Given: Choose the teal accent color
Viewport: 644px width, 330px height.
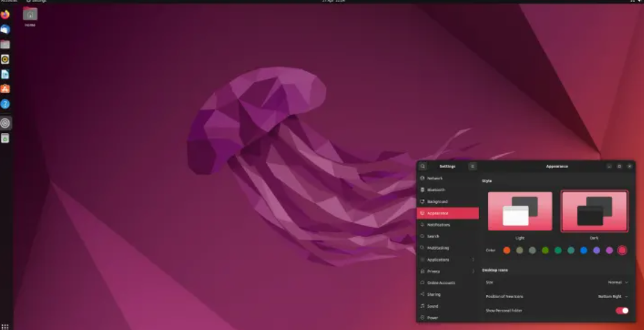Looking at the screenshot, I should click(x=571, y=250).
